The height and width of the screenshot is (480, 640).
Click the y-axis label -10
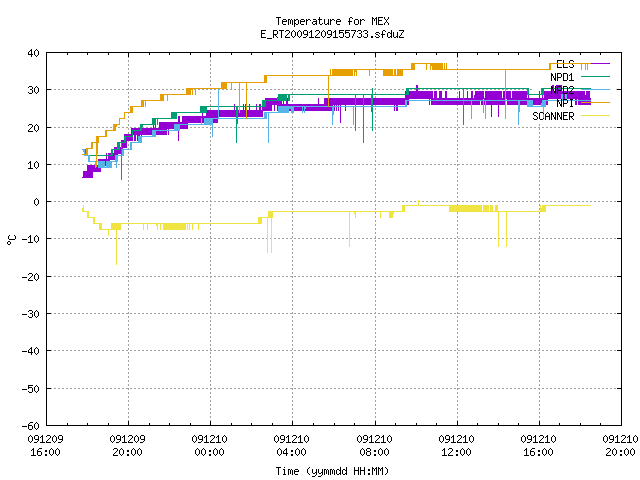[x=31, y=239]
